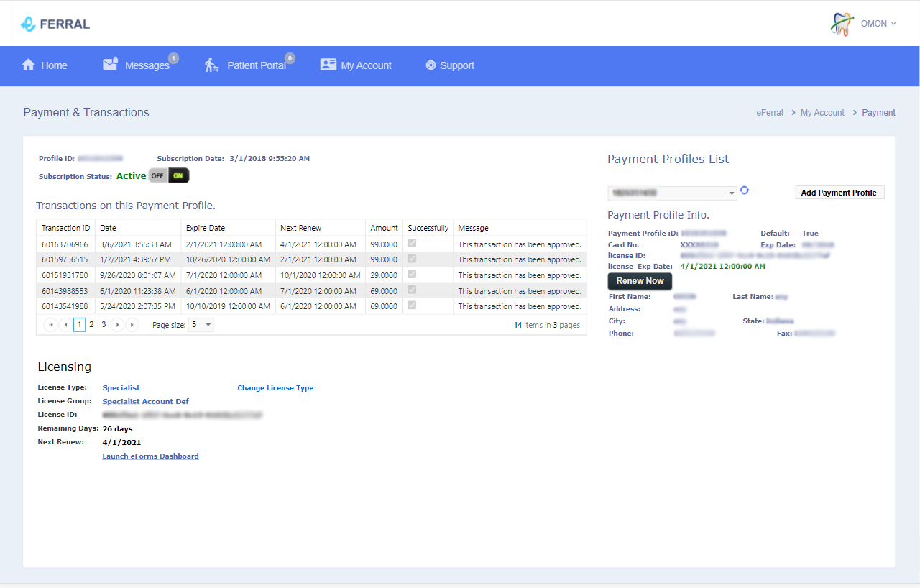Switch subscription status toggle to OFF
Screen dimensions: 920x588
pyautogui.click(x=157, y=175)
